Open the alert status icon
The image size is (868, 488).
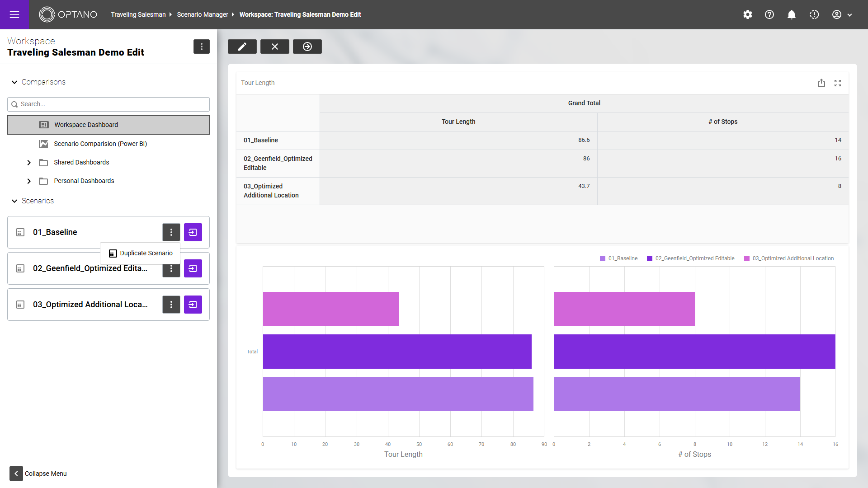(814, 14)
